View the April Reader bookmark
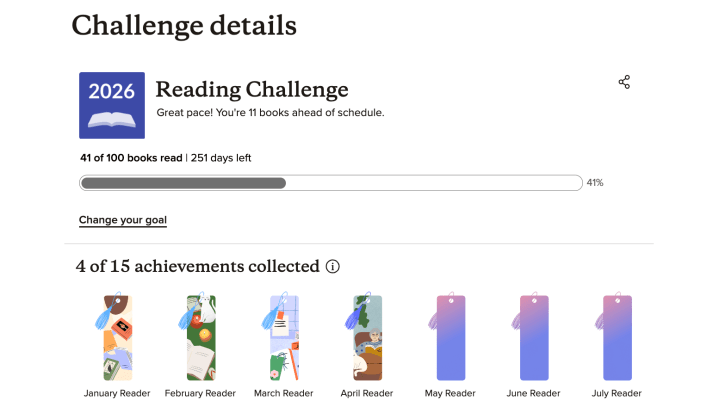719x419 pixels. [367, 337]
